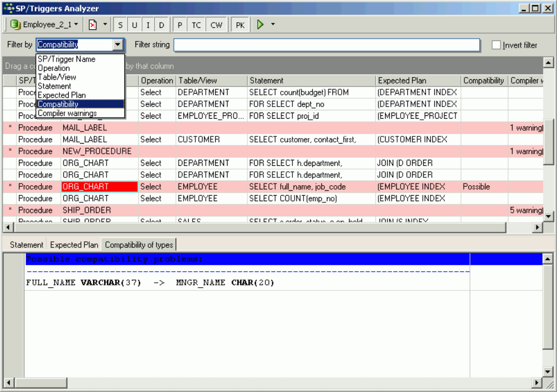Select Expected Plan in the dropdown list
This screenshot has height=392, width=557.
[x=62, y=95]
